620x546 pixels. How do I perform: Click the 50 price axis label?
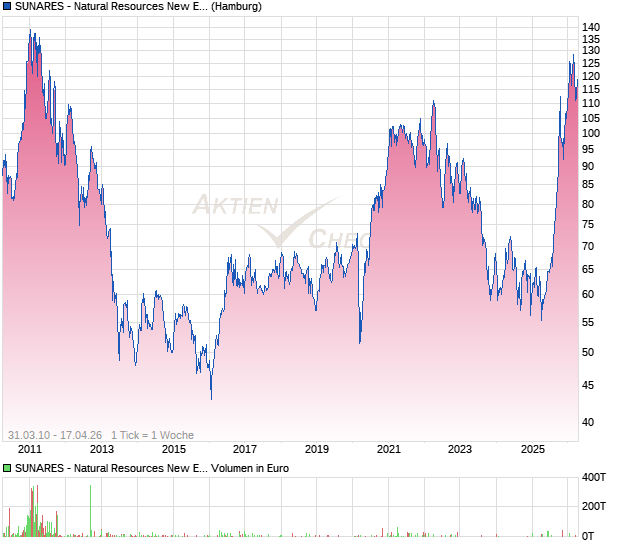tap(588, 352)
